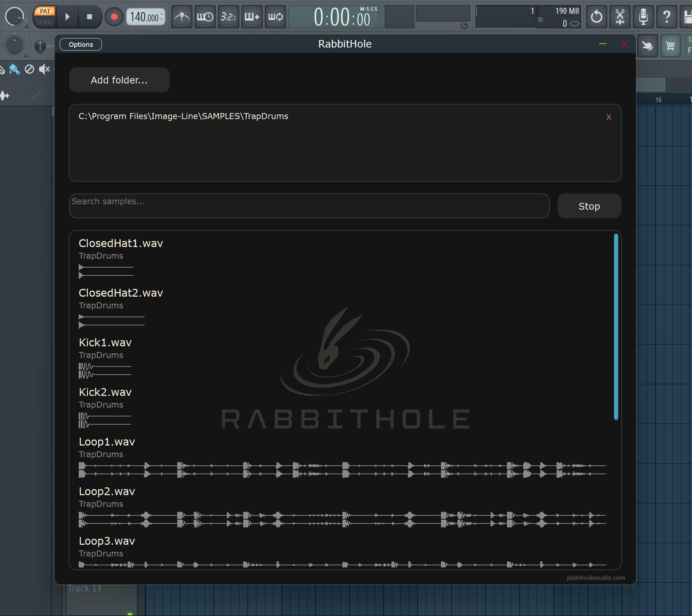Select the Loop1.wav sample
This screenshot has width=692, height=616.
click(x=107, y=442)
